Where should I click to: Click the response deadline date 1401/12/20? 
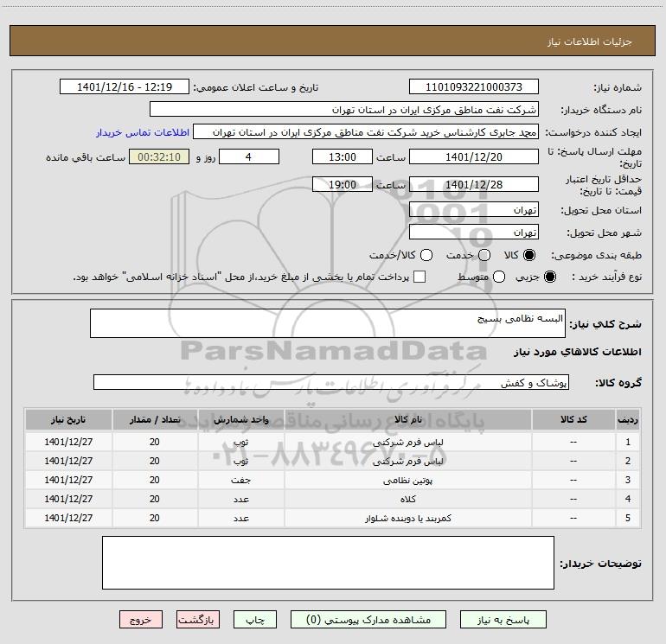point(474,156)
